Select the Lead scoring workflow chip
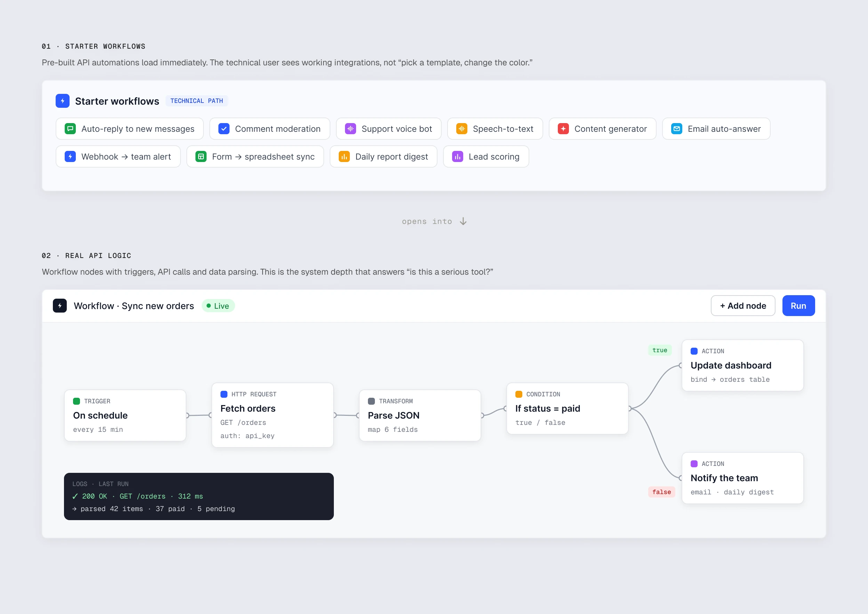The width and height of the screenshot is (868, 614). pyautogui.click(x=486, y=156)
